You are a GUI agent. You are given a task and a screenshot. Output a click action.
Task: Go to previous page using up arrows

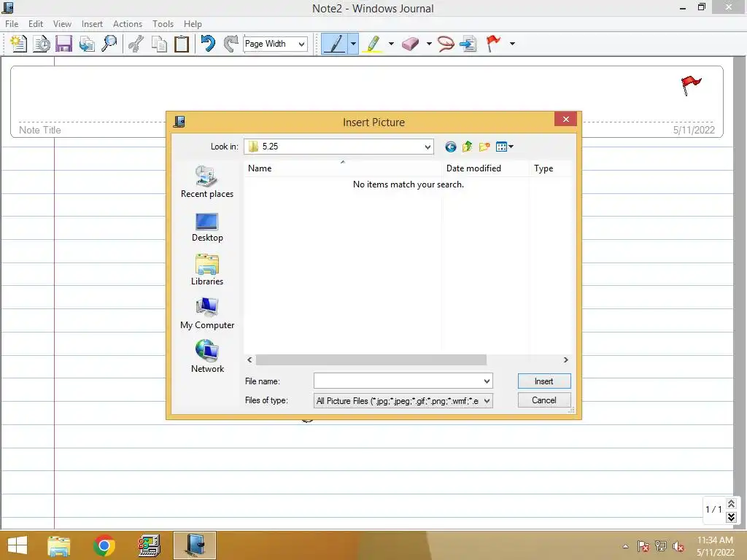731,503
